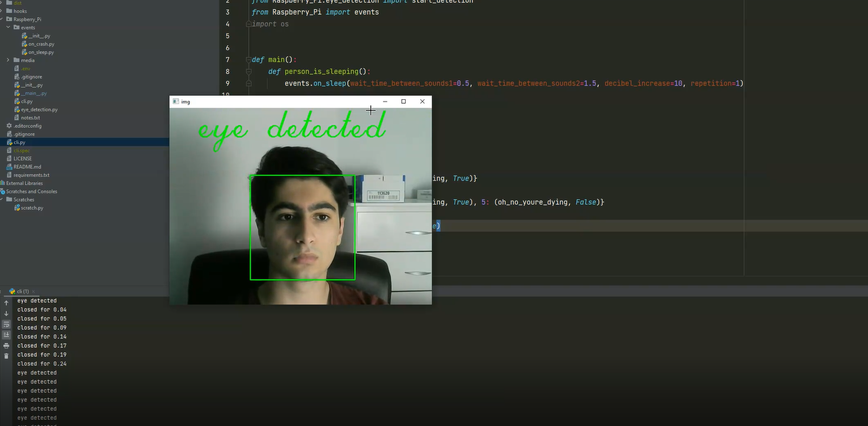Viewport: 868px width, 426px height.
Task: Collapse the Raspberry_Pi folder
Action: (x=2, y=19)
